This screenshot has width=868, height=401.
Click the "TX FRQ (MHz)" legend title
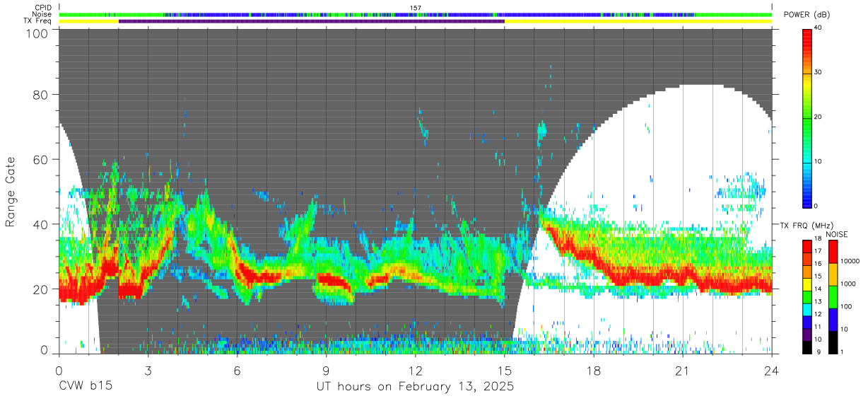tap(807, 226)
